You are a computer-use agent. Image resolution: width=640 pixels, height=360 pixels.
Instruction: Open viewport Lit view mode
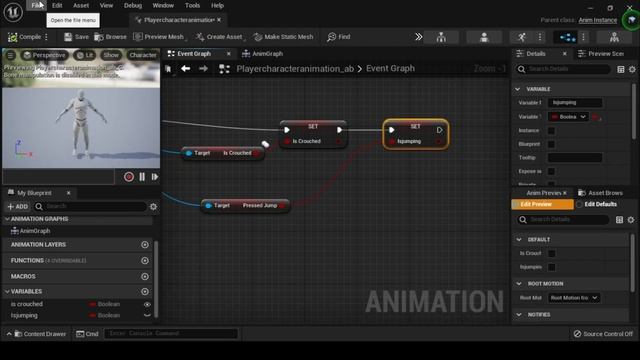click(x=85, y=55)
